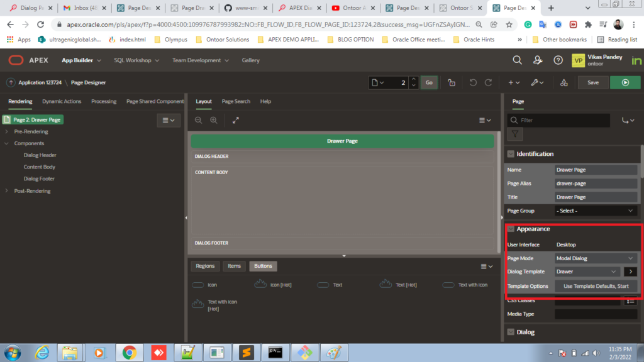Open the Page Mode dropdown
644x362 pixels.
596,258
